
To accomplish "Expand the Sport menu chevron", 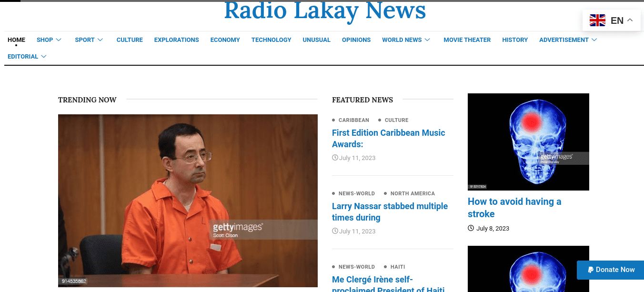I will tap(101, 40).
